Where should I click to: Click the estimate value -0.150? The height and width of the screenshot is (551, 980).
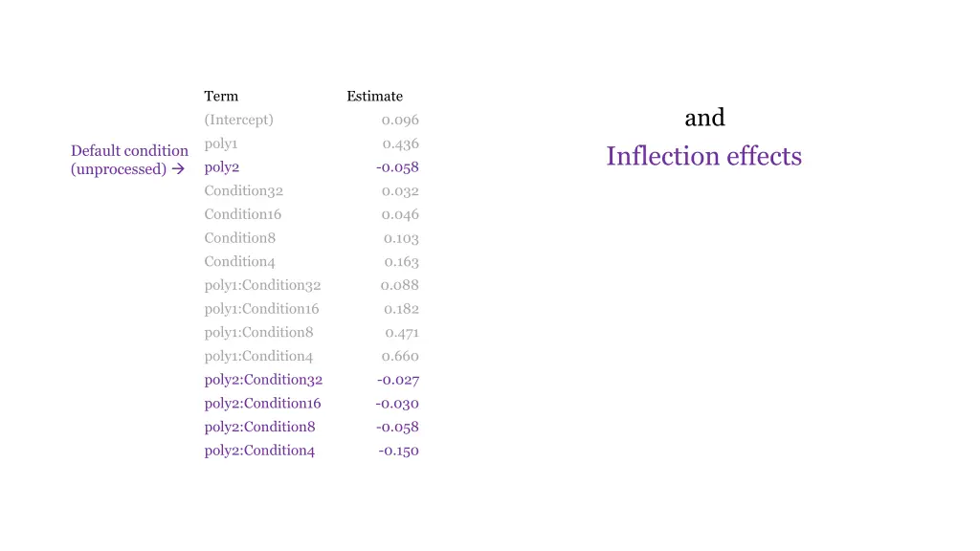[x=398, y=452]
